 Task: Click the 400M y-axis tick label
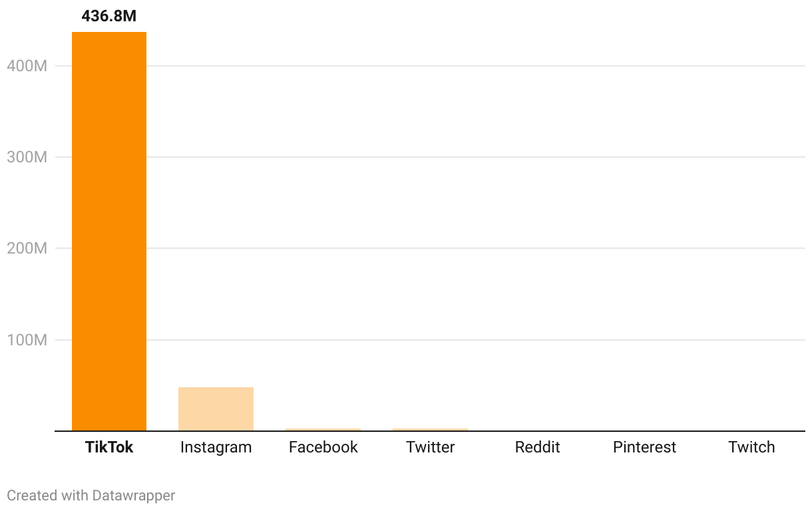coord(26,67)
